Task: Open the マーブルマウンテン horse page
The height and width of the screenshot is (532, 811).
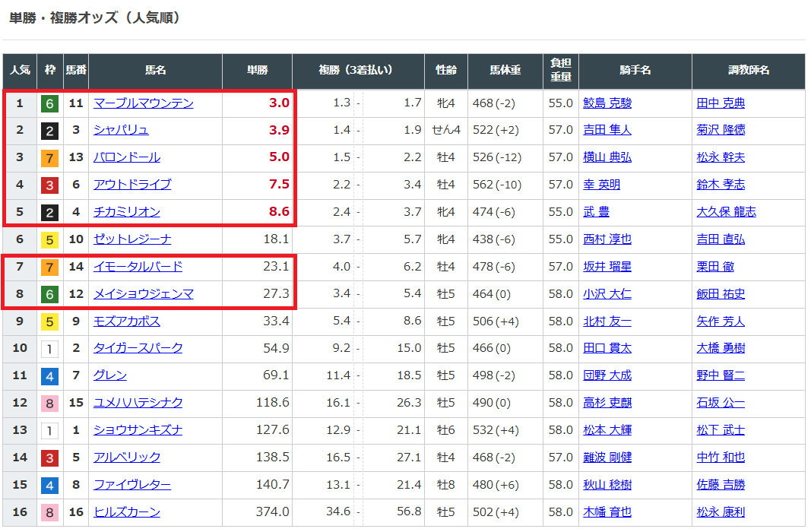Action: tap(143, 103)
